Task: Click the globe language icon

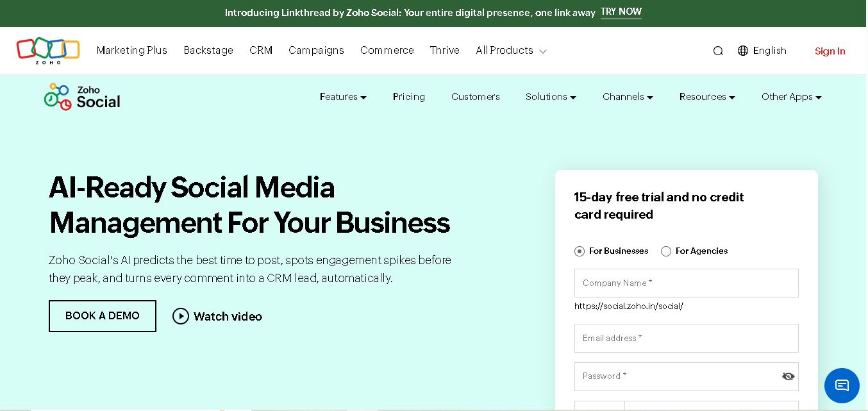Action: click(x=743, y=51)
